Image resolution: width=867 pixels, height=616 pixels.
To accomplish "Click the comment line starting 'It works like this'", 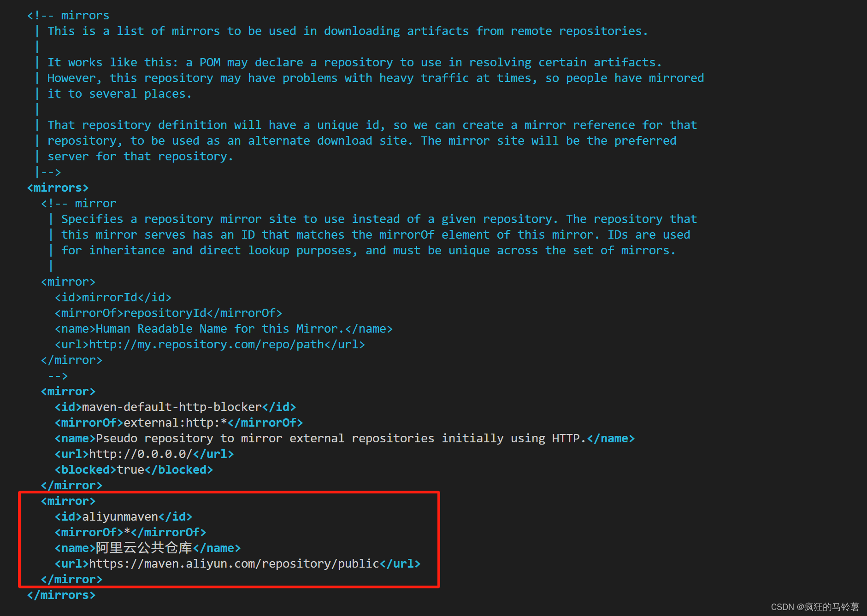I will (354, 62).
